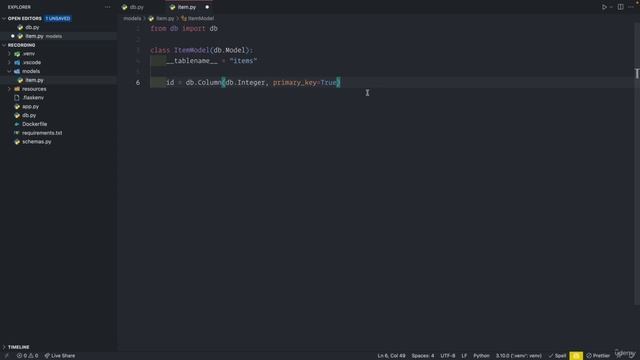Open the .flaskenv file
Image resolution: width=640 pixels, height=360 pixels.
pos(33,98)
